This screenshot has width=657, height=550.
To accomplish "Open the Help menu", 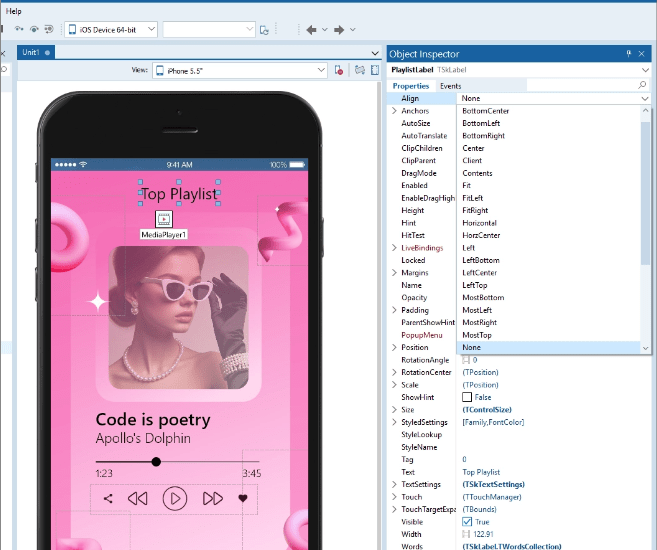I will click(x=14, y=10).
